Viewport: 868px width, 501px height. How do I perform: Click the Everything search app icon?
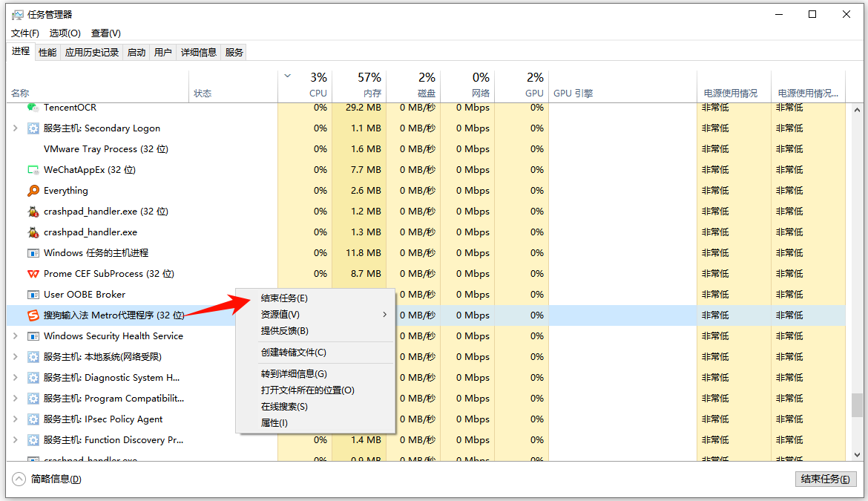coord(33,191)
